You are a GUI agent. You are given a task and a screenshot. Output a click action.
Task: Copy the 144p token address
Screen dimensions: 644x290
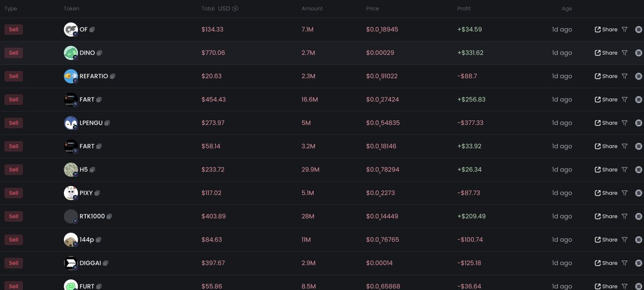coord(98,240)
